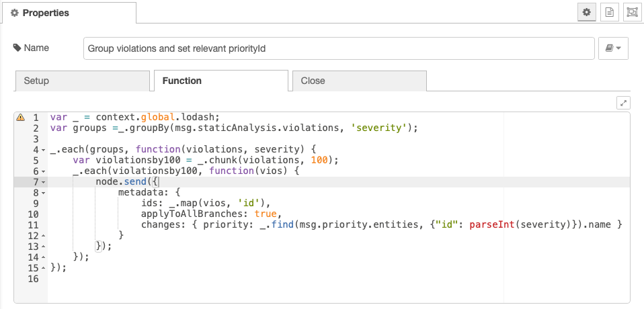
Task: Collapse code fold at line 4
Action: (x=44, y=150)
